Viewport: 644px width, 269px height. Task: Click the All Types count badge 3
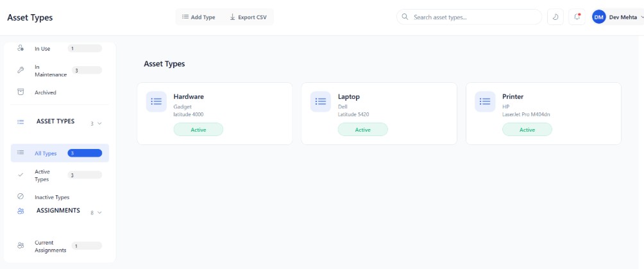85,153
